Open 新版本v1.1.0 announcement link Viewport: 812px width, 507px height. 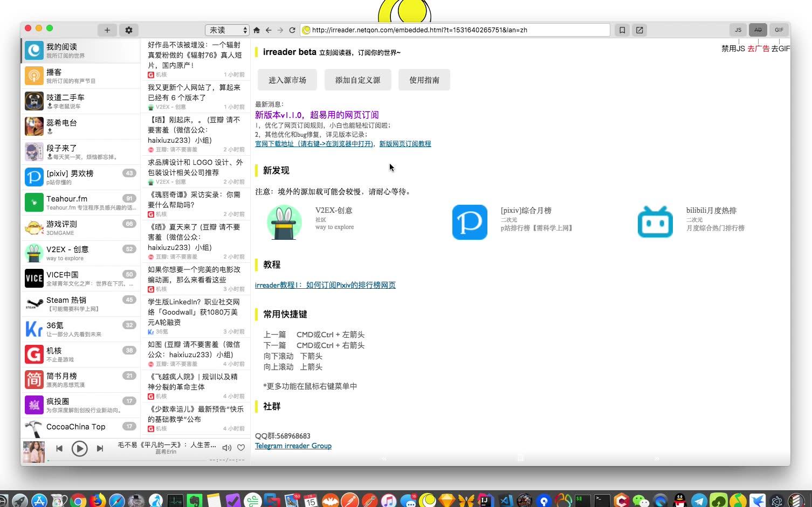coord(317,115)
